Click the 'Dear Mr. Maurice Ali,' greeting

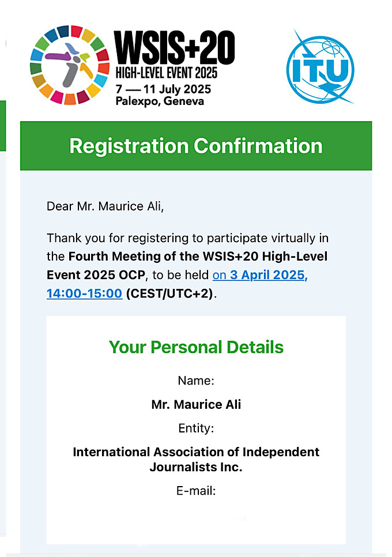pyautogui.click(x=105, y=206)
